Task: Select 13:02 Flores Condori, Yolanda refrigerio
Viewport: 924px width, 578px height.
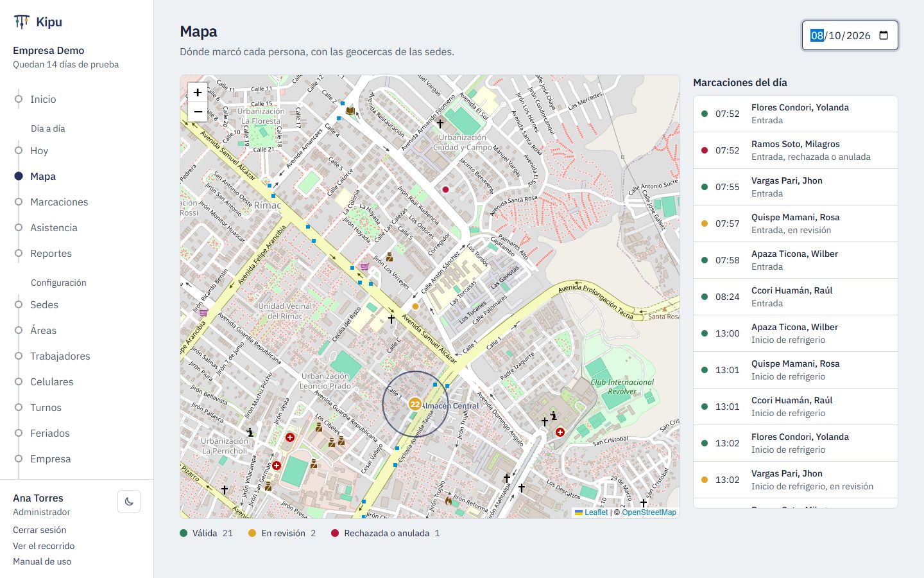Action: click(796, 443)
